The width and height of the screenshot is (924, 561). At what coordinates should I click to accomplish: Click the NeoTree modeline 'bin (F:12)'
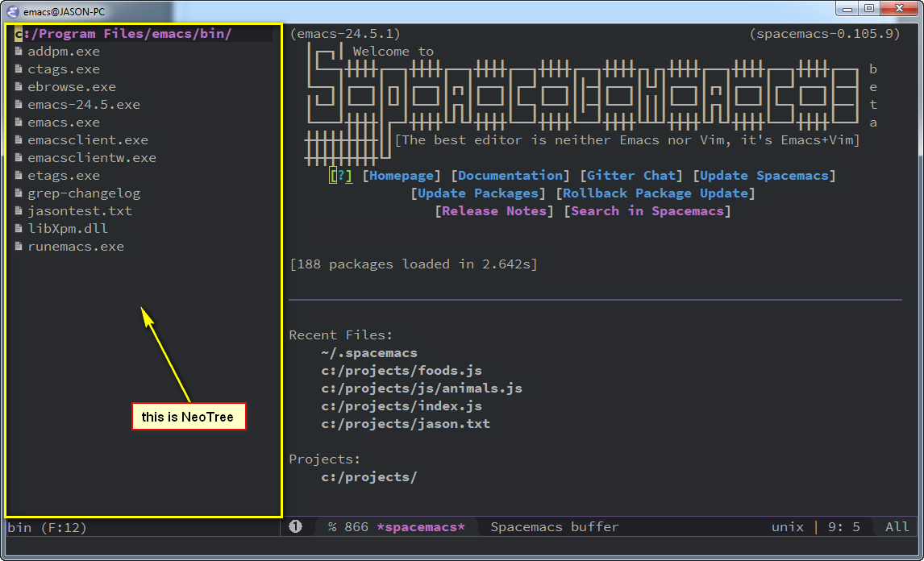pos(47,527)
